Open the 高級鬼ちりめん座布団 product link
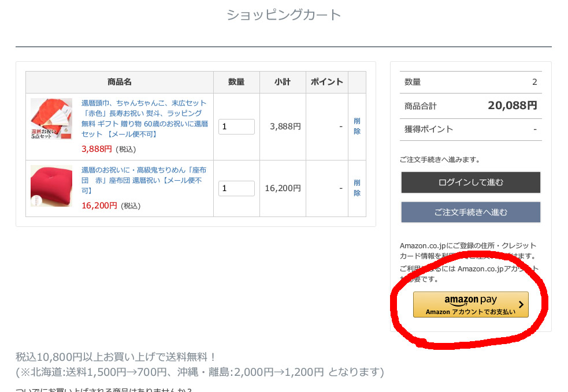Screen dimensions: 568x392 coord(143,180)
